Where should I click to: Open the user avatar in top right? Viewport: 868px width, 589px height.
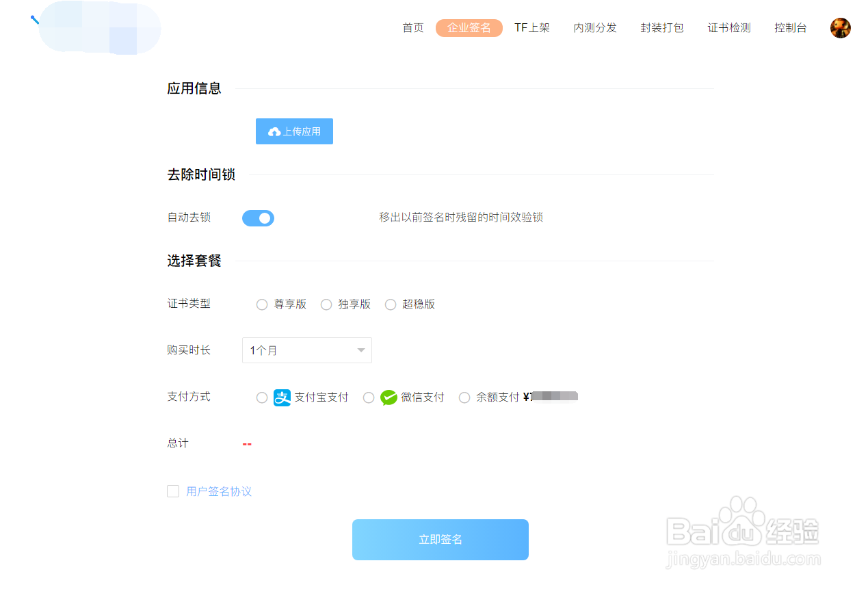click(840, 28)
